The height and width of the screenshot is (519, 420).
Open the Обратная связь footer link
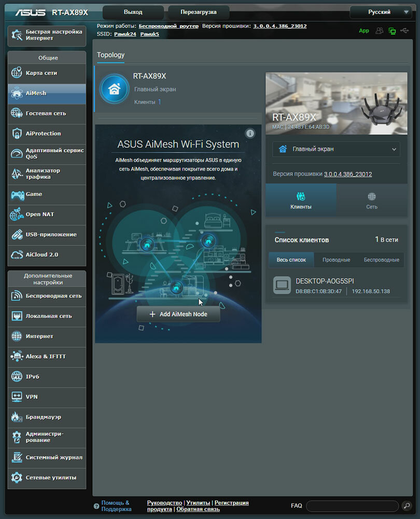click(x=198, y=509)
